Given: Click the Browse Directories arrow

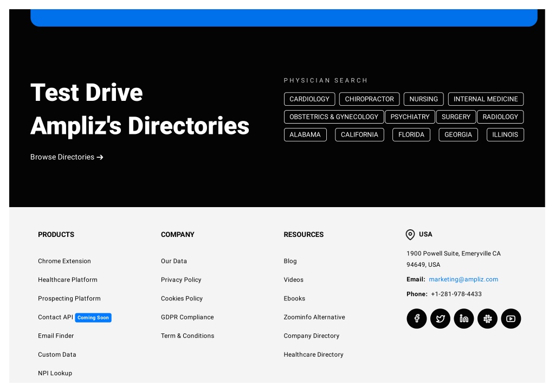Looking at the screenshot, I should [x=100, y=157].
